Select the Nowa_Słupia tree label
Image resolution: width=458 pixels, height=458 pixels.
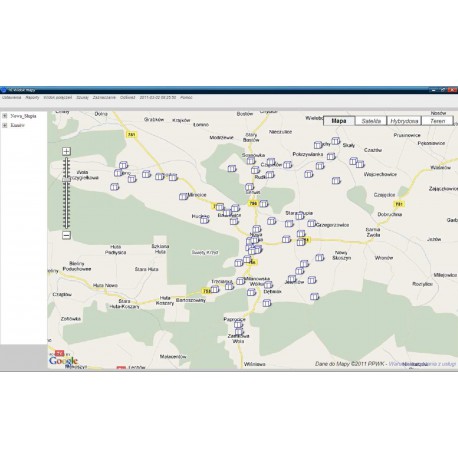click(x=23, y=116)
